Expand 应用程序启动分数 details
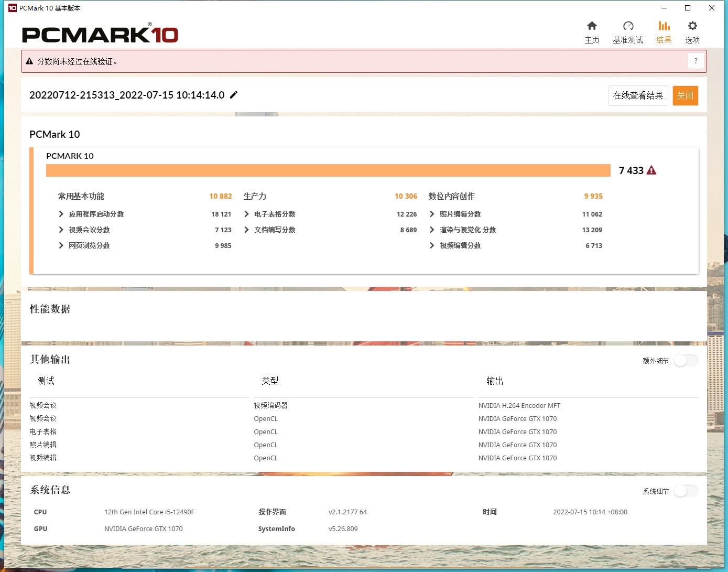728x572 pixels. (61, 214)
